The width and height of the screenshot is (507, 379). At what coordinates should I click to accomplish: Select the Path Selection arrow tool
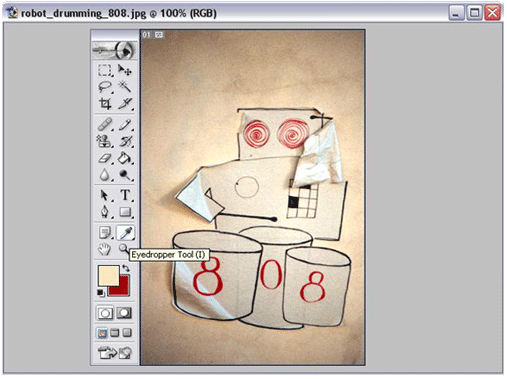(105, 195)
